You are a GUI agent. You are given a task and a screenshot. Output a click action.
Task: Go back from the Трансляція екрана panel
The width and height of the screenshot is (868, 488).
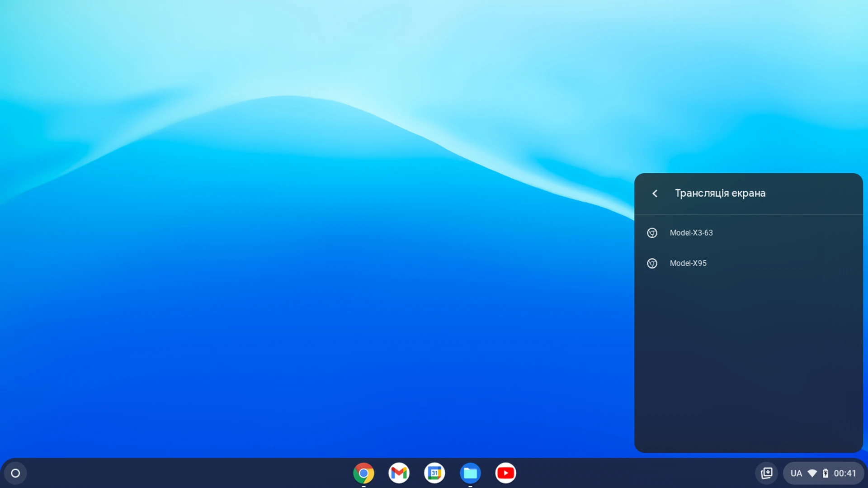click(x=655, y=193)
